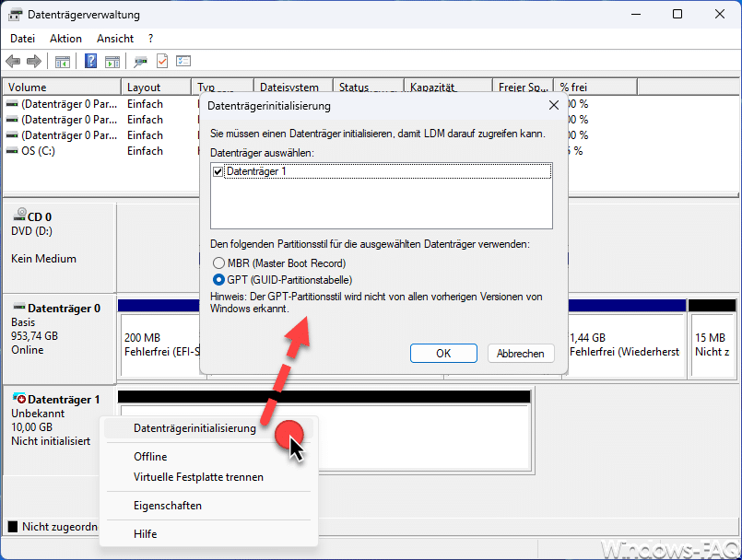Viewport: 742px width, 560px height.
Task: Open the ? help menu
Action: coord(150,39)
